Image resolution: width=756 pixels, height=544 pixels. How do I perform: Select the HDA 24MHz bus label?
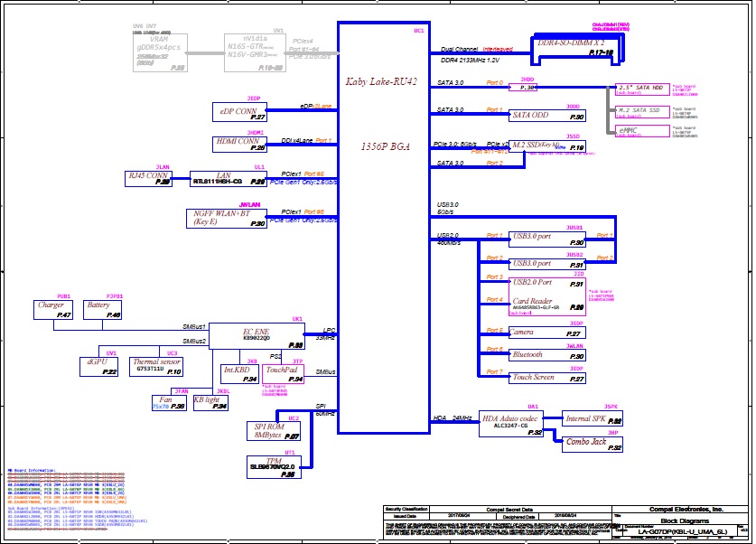[x=453, y=418]
